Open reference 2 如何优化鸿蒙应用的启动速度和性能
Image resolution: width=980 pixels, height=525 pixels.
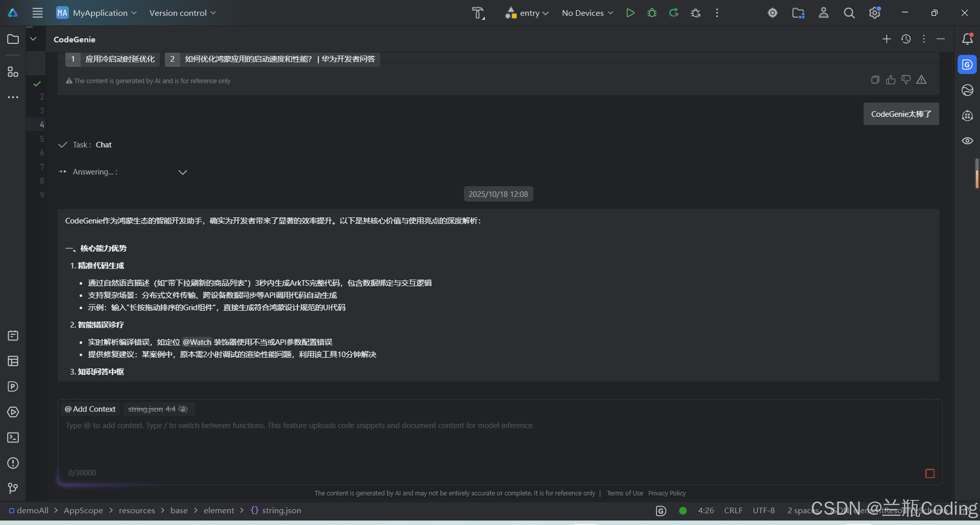pyautogui.click(x=273, y=59)
